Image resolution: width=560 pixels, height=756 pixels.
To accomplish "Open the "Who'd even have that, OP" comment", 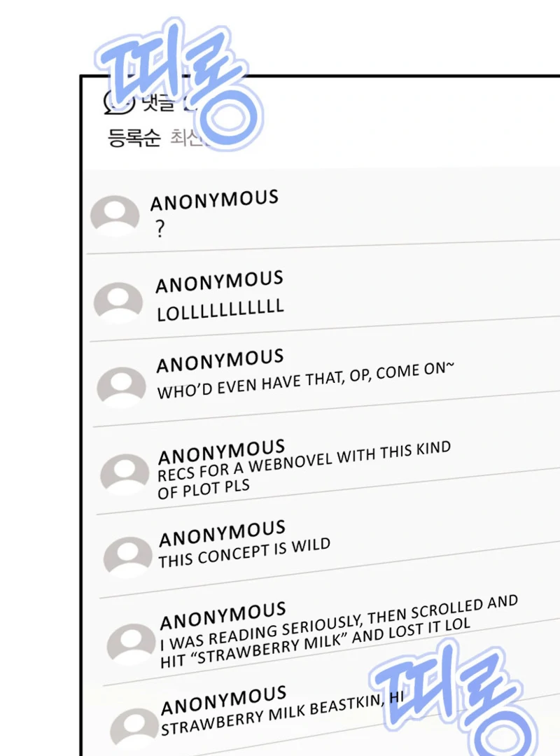I will click(306, 380).
